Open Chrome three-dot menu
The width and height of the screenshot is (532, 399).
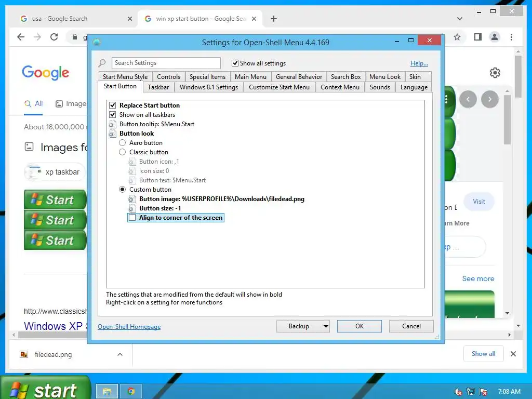[511, 37]
